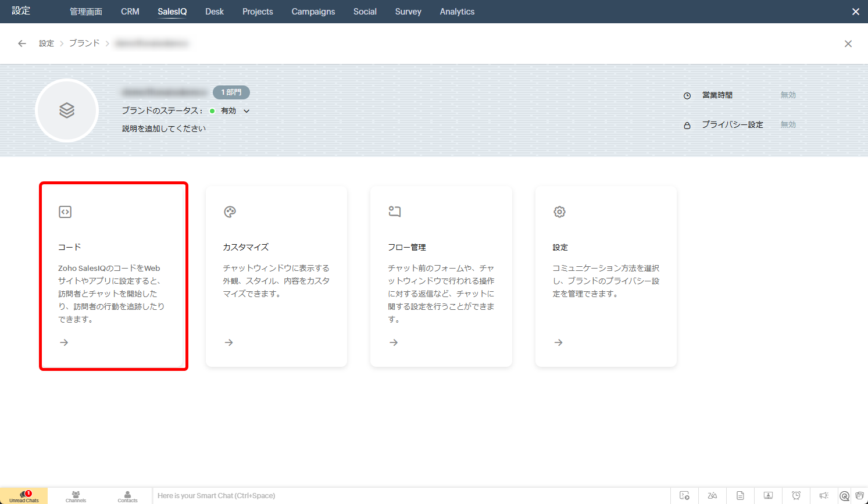Click the カスタマイズ palette icon
Image resolution: width=868 pixels, height=504 pixels.
230,212
